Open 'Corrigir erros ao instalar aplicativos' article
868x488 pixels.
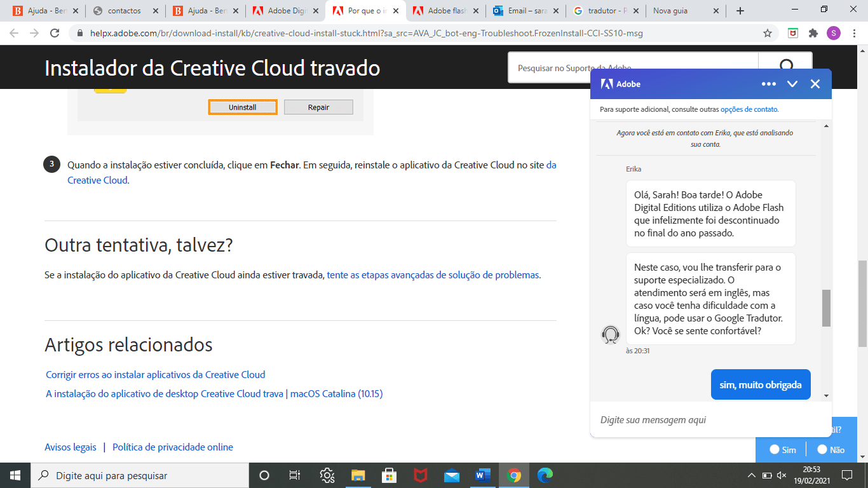click(x=156, y=375)
